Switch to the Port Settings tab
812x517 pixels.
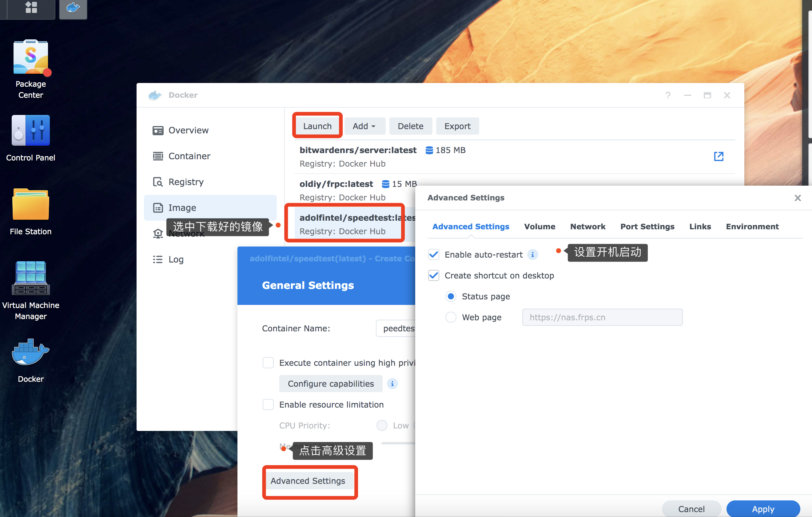point(647,227)
